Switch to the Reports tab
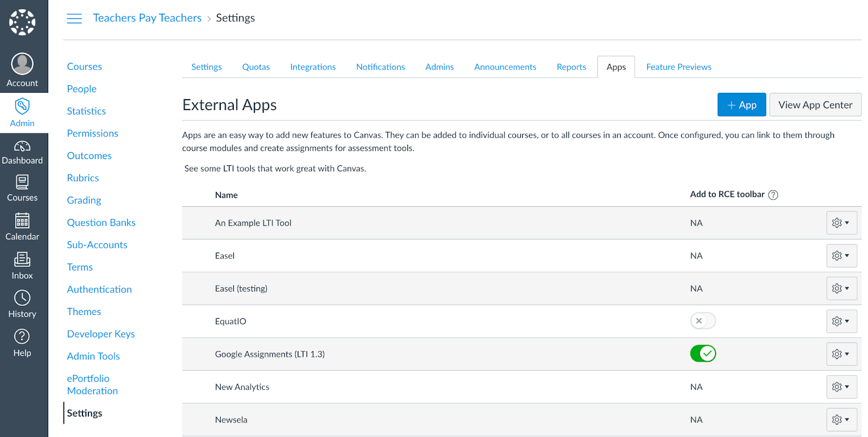868x437 pixels. (x=571, y=67)
